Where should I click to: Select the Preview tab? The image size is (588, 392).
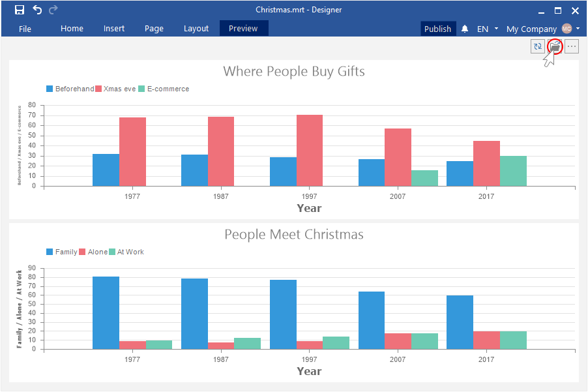(243, 29)
